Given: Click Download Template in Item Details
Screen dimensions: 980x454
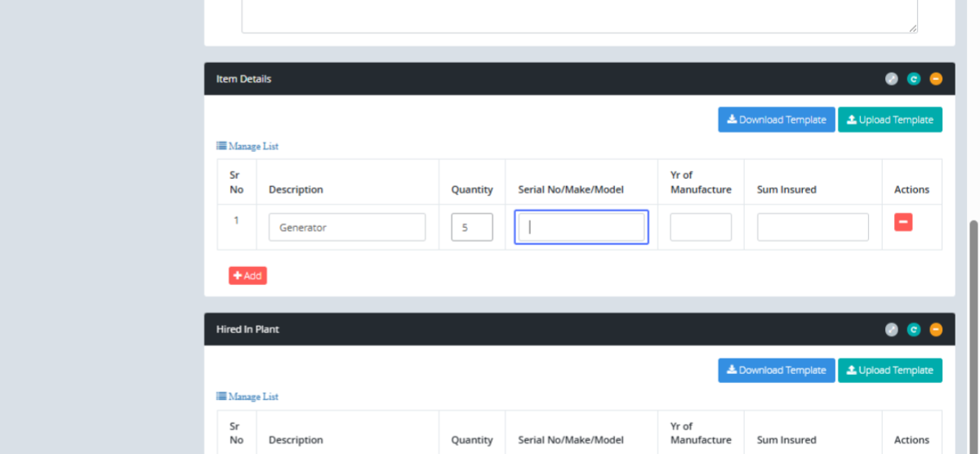Looking at the screenshot, I should (x=776, y=120).
